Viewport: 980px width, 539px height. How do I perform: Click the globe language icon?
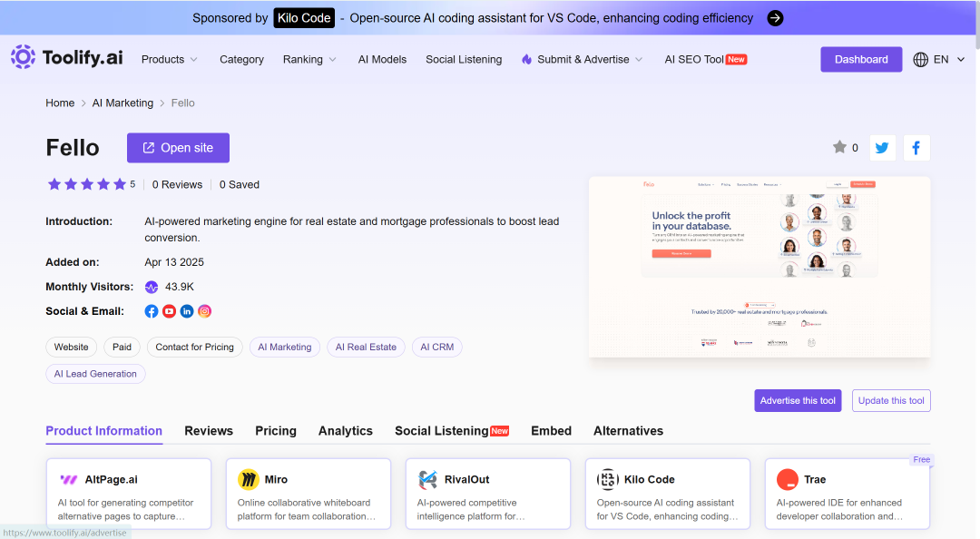920,59
